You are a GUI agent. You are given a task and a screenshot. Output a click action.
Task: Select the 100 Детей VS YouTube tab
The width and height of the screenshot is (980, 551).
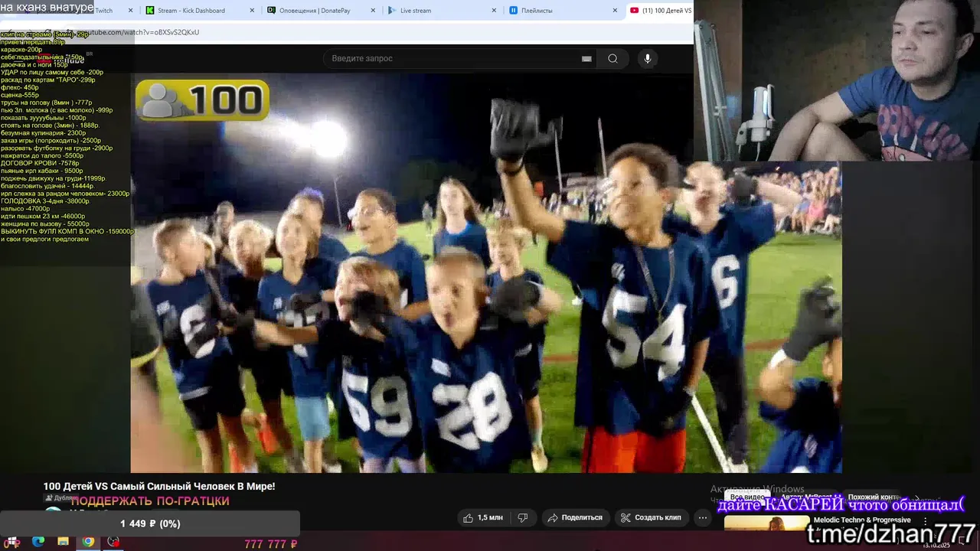pos(660,11)
